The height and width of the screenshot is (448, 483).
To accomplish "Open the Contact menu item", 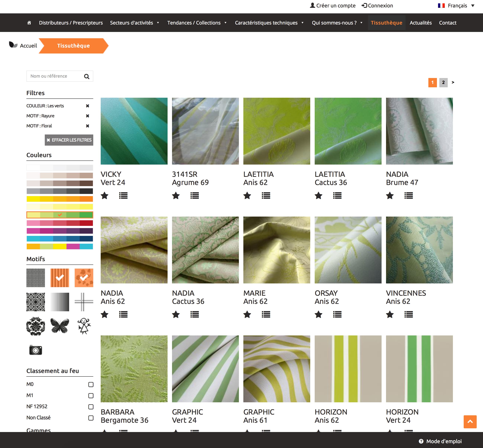I will (448, 23).
